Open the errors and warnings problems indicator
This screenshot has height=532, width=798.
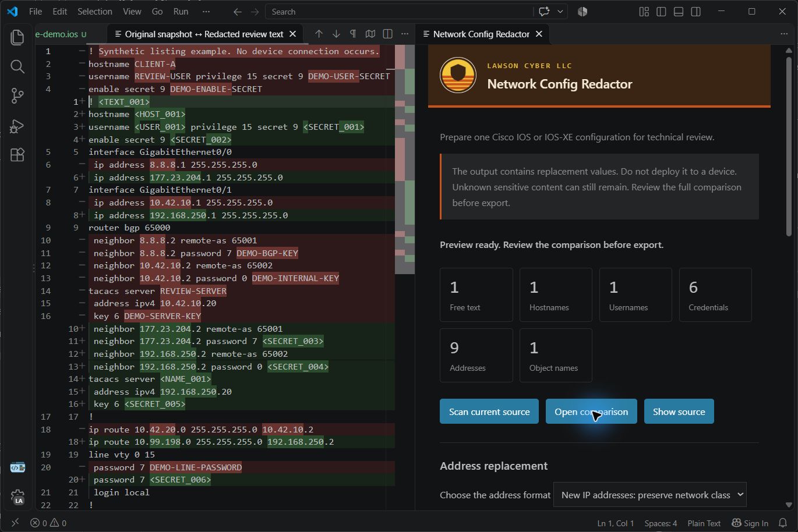48,523
